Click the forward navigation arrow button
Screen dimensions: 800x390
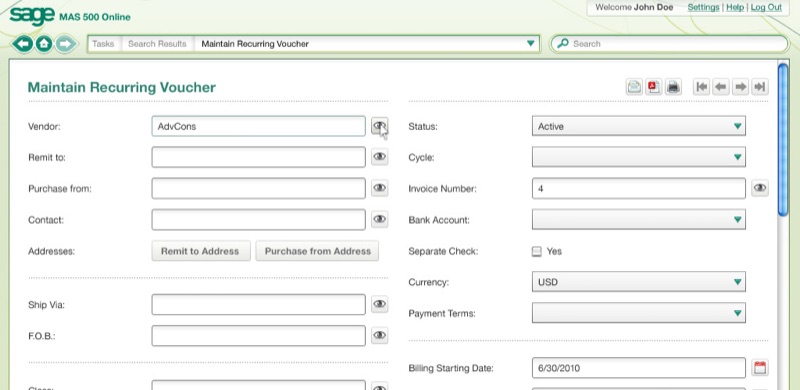point(65,44)
